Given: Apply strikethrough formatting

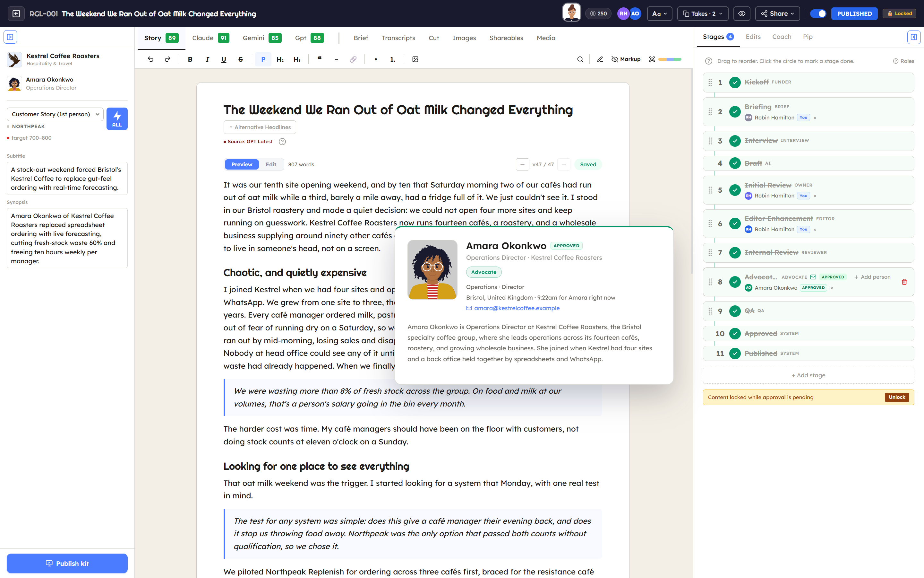Looking at the screenshot, I should click(x=241, y=59).
